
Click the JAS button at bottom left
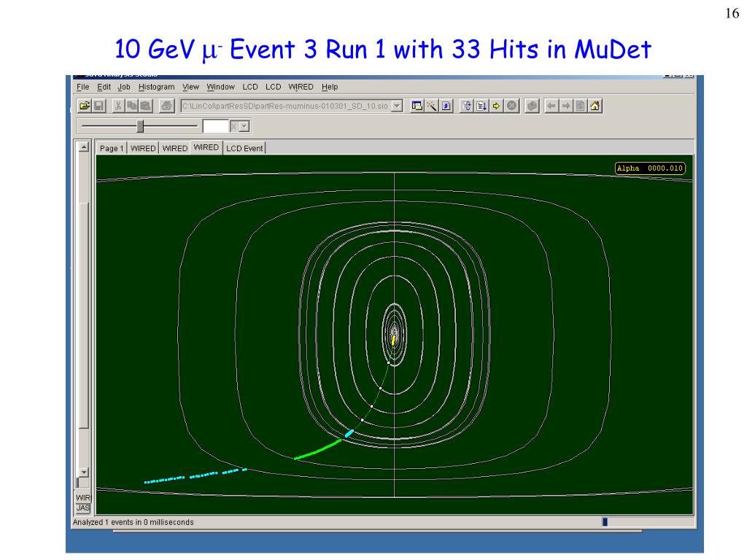click(83, 508)
